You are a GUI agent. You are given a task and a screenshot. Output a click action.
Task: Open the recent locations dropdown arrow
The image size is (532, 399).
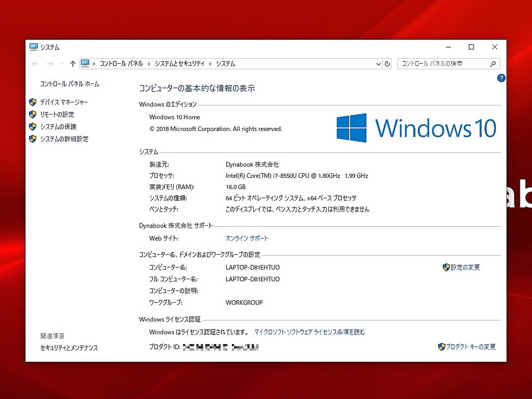click(x=62, y=64)
